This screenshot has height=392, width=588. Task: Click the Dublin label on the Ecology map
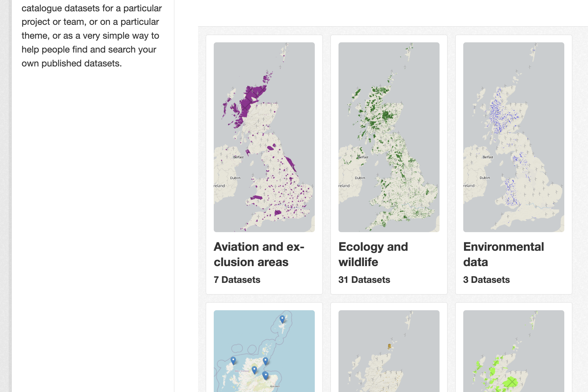(360, 178)
